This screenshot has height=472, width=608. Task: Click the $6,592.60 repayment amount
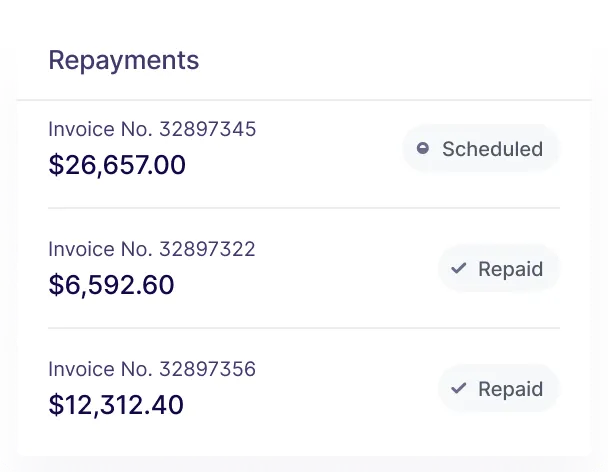[x=111, y=285]
